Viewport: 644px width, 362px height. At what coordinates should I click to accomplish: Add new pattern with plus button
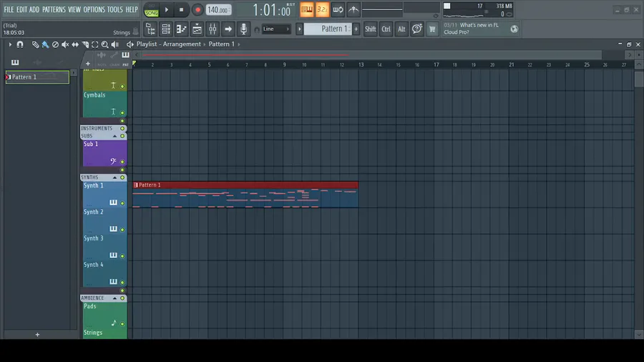click(x=356, y=29)
